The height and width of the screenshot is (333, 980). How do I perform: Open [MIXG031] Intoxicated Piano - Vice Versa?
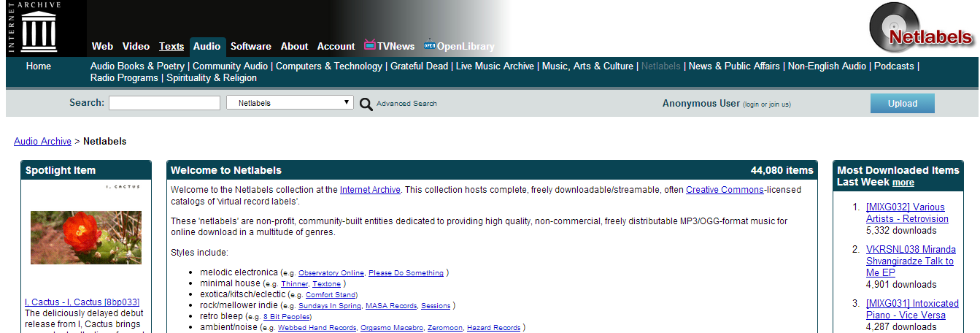point(912,309)
